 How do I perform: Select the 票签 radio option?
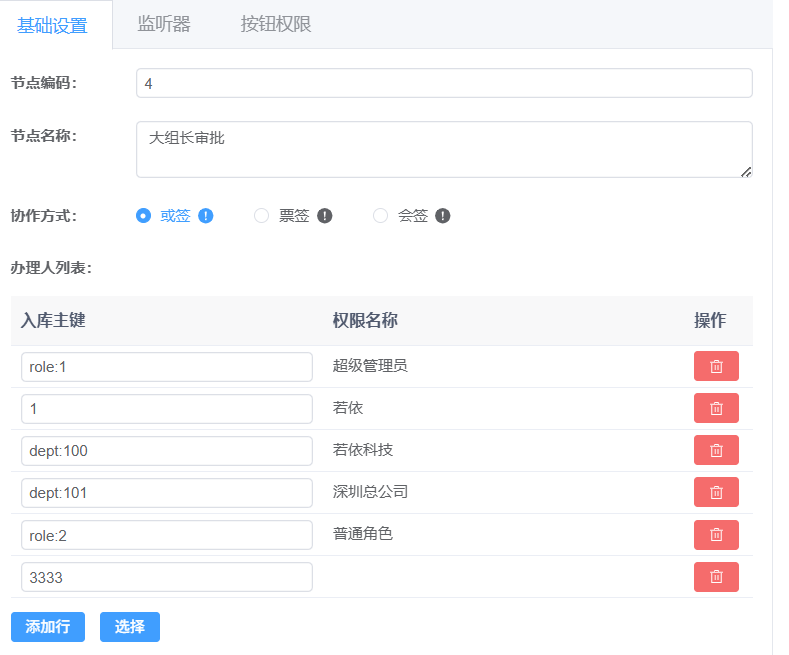261,216
